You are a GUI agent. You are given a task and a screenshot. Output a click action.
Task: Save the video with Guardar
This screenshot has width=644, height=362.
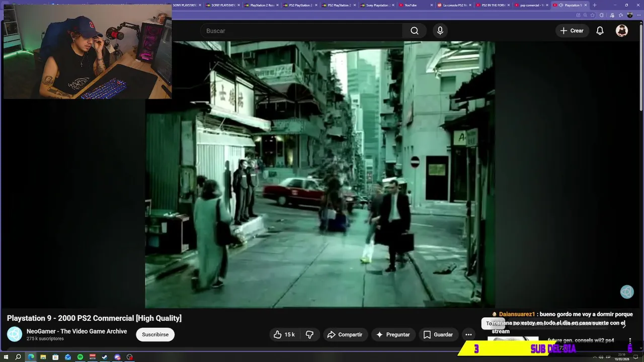pyautogui.click(x=438, y=334)
